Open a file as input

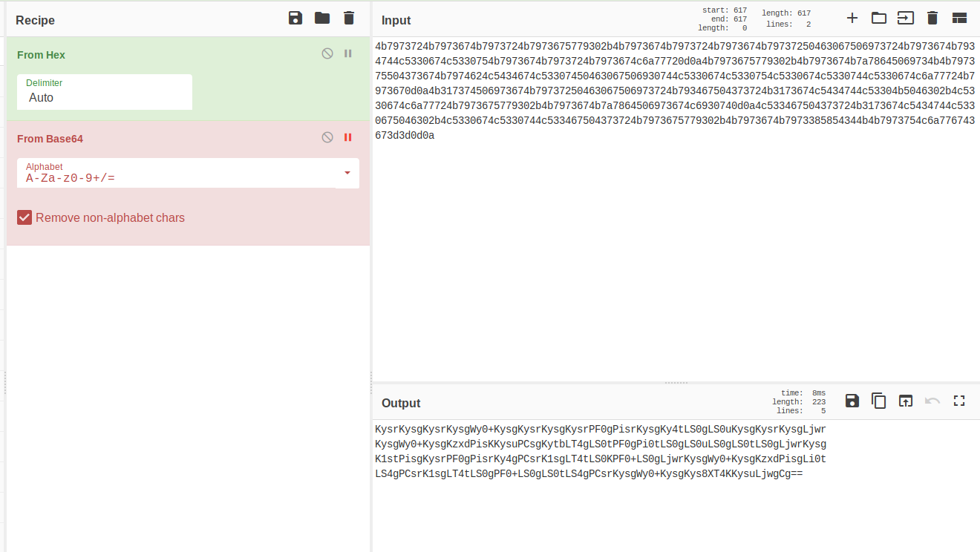(906, 19)
